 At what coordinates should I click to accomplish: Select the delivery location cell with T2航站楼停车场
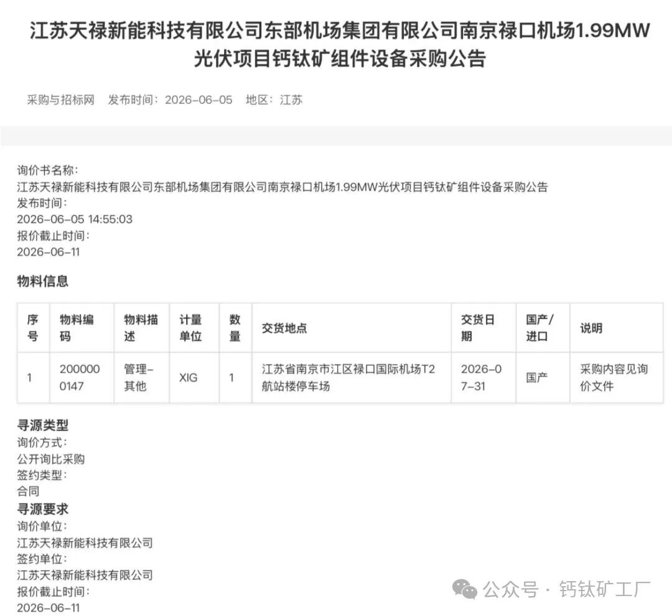pos(352,378)
